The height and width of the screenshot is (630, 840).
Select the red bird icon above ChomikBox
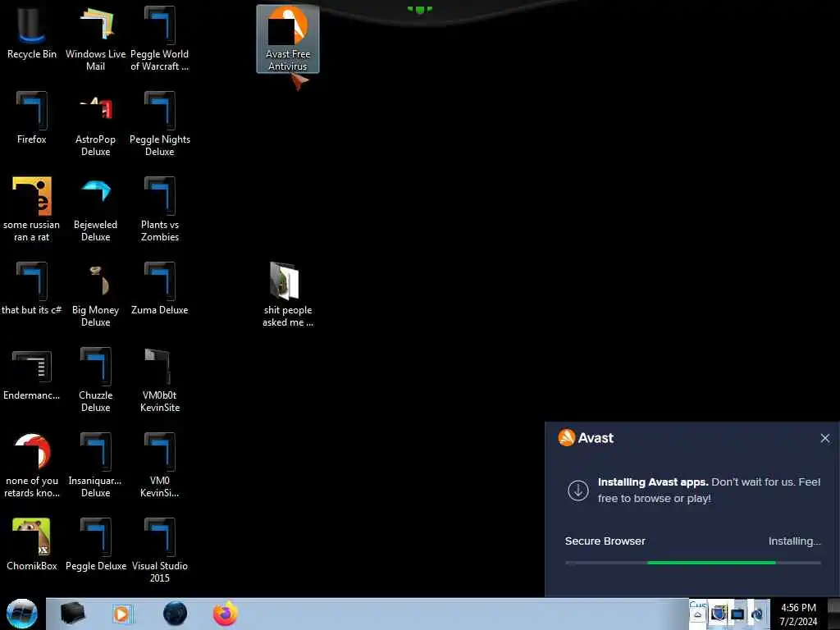[x=32, y=464]
